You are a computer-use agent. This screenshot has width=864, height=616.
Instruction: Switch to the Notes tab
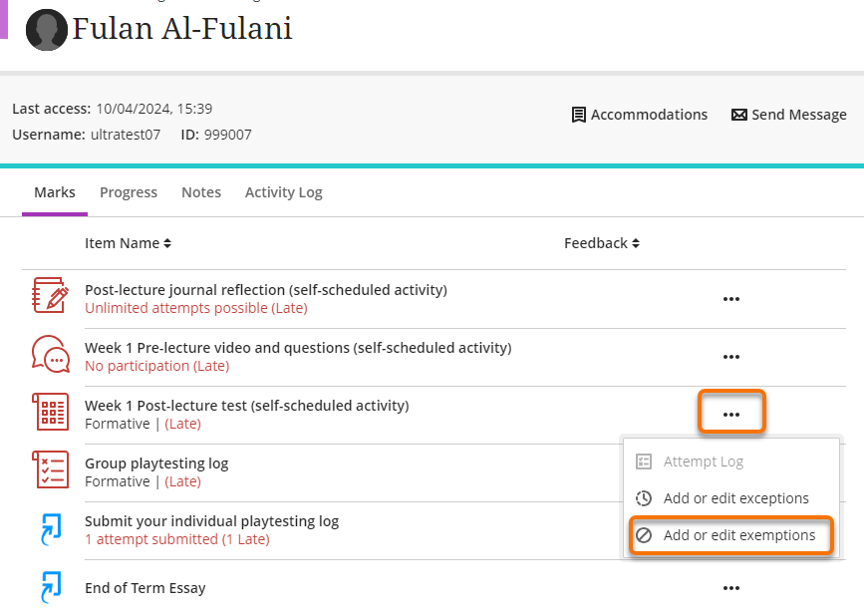(201, 192)
